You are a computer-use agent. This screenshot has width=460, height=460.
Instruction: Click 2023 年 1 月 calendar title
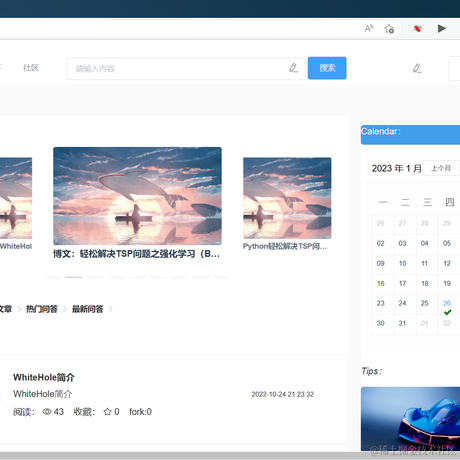point(397,168)
